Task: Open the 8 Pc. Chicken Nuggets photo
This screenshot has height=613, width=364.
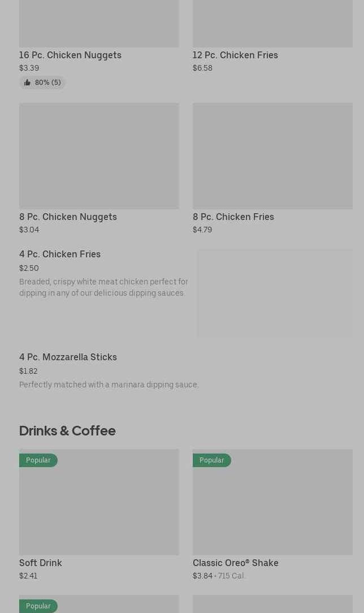Action: [x=99, y=156]
